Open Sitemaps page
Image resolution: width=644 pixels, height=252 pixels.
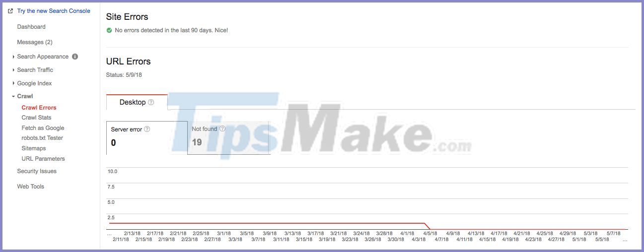pos(34,148)
